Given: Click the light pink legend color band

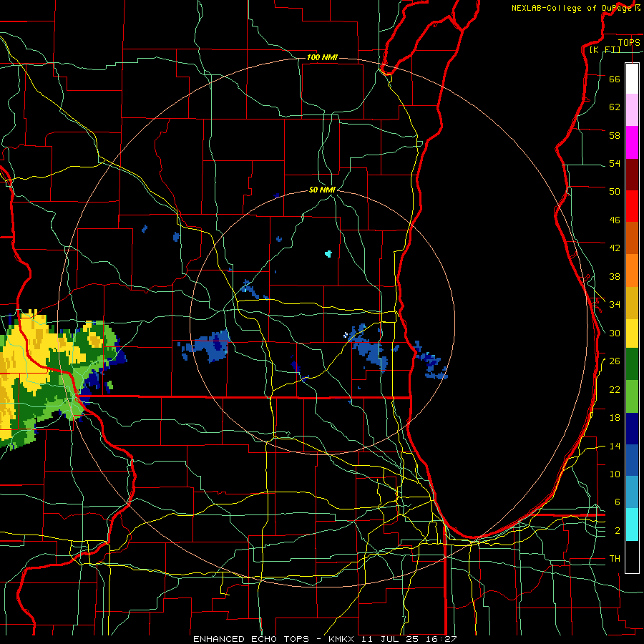Looking at the screenshot, I should [x=632, y=110].
